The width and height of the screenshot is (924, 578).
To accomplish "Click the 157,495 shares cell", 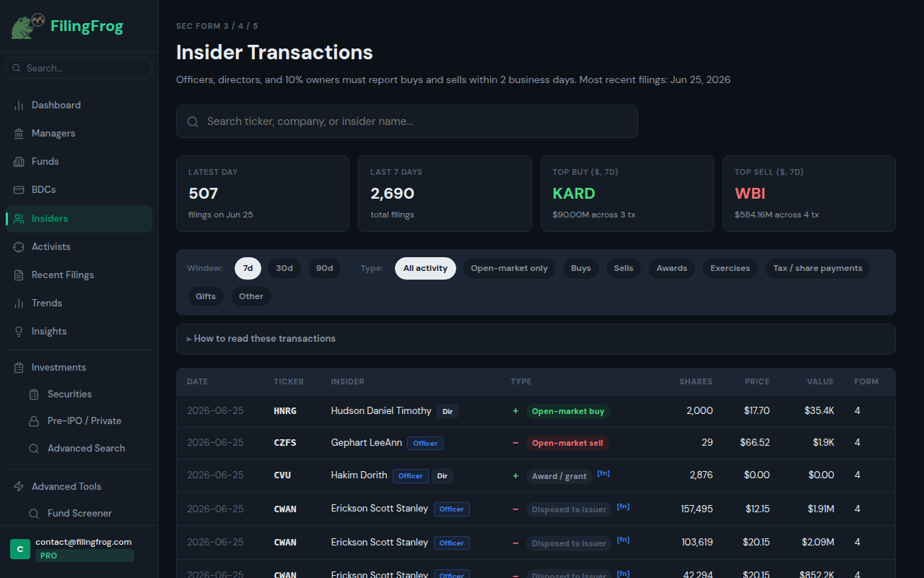I will click(697, 509).
